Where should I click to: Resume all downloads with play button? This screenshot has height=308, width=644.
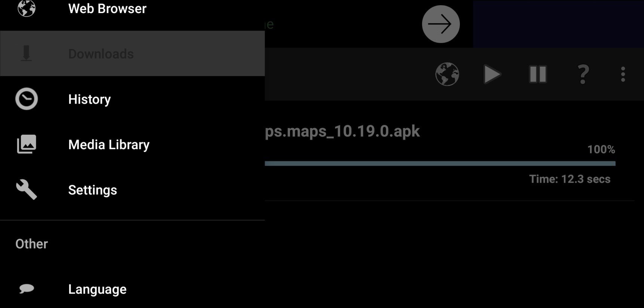coord(492,74)
